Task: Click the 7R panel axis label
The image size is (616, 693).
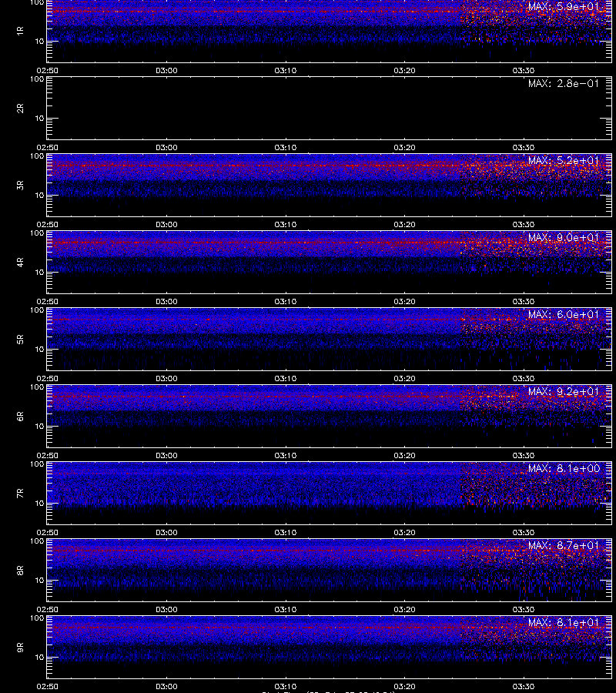Action: point(20,494)
